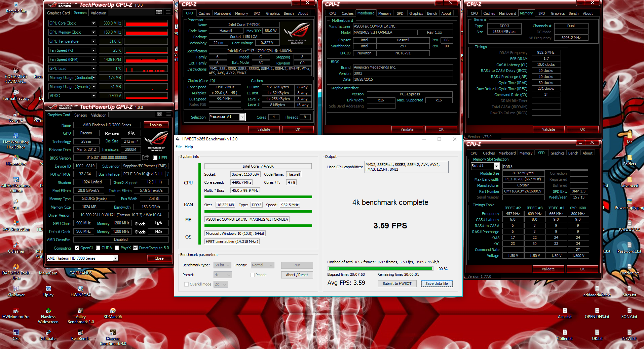
Task: Click OK in the CPU-Z Memory window
Action: [x=582, y=129]
